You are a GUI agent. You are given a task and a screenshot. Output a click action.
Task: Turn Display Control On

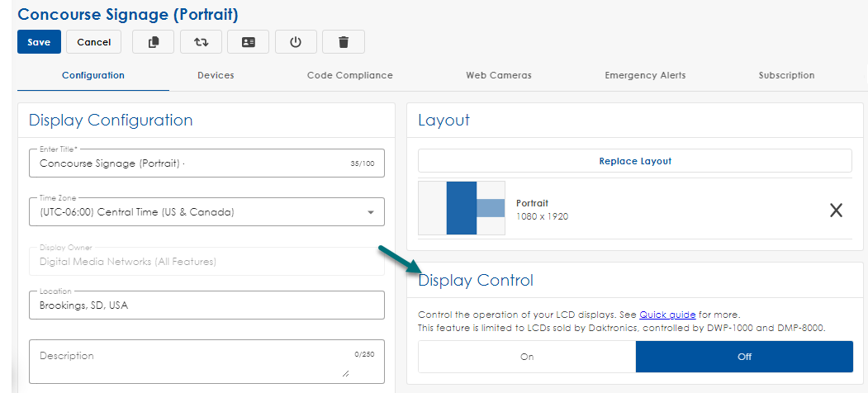(x=527, y=357)
